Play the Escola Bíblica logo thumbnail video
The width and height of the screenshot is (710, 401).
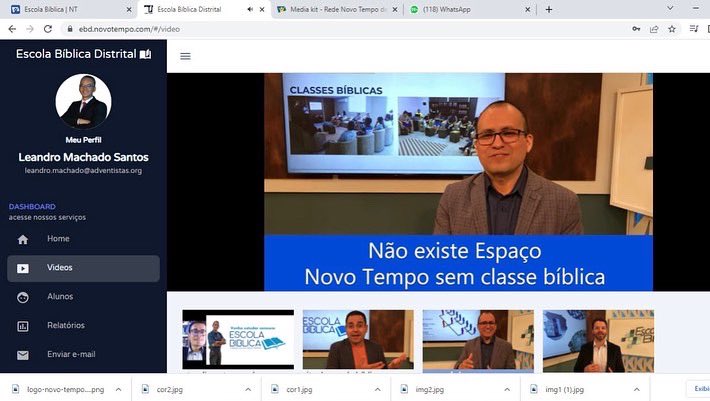(238, 339)
